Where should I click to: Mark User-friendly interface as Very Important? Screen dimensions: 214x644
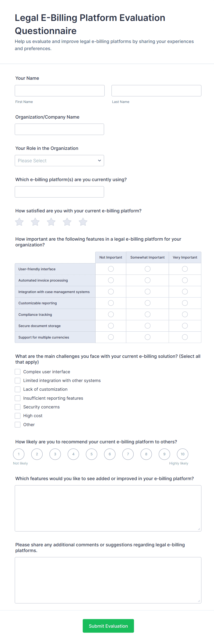coord(185,269)
